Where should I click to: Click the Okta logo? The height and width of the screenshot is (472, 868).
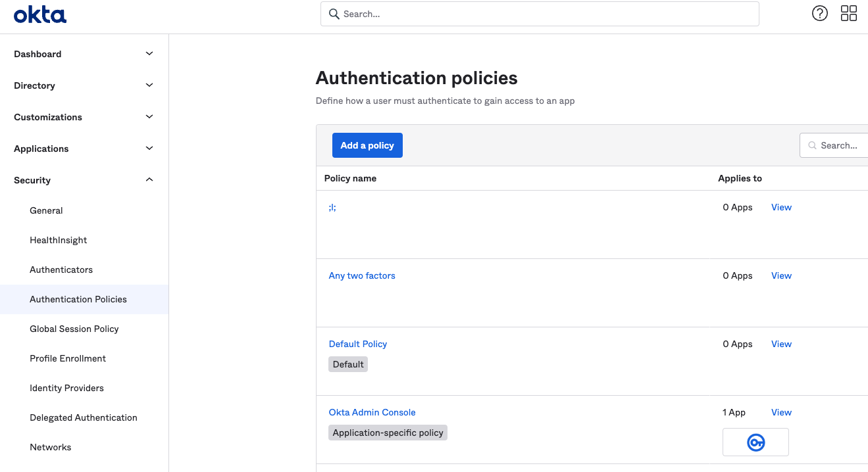click(x=39, y=14)
